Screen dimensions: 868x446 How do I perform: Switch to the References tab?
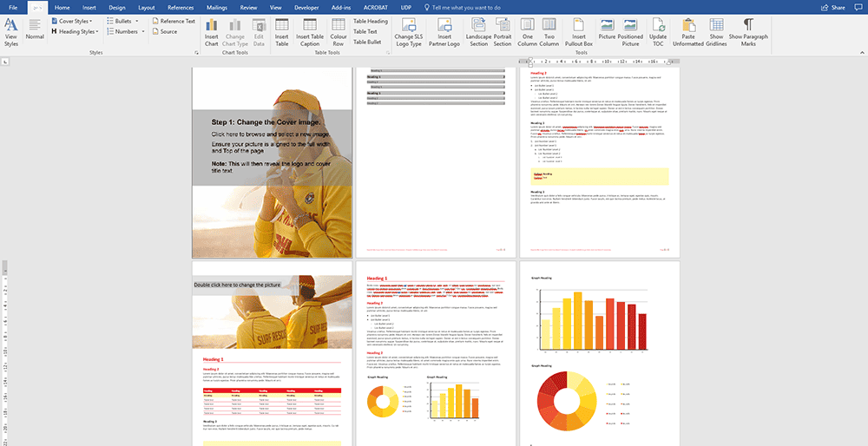[x=181, y=8]
